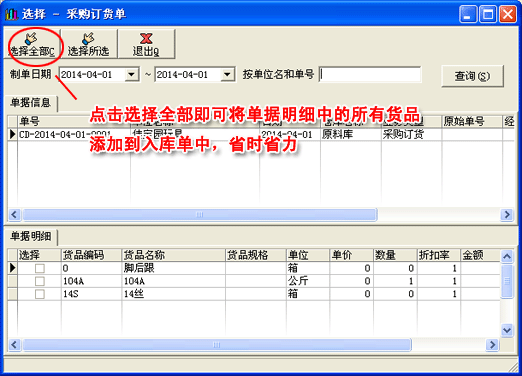The width and height of the screenshot is (522, 376).
Task: Click the 金额 column header
Action: 480,255
